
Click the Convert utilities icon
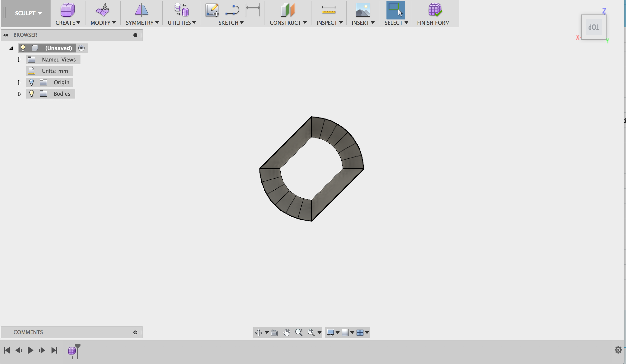pyautogui.click(x=181, y=10)
